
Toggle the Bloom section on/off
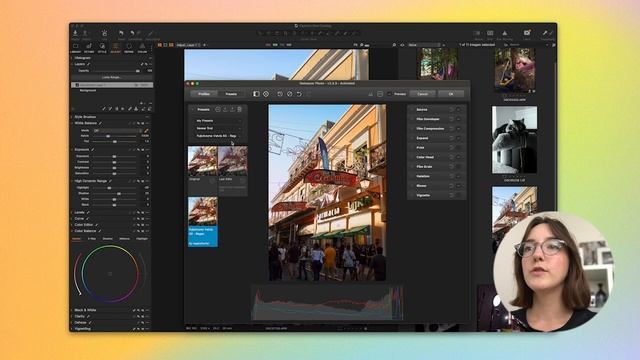coord(458,186)
